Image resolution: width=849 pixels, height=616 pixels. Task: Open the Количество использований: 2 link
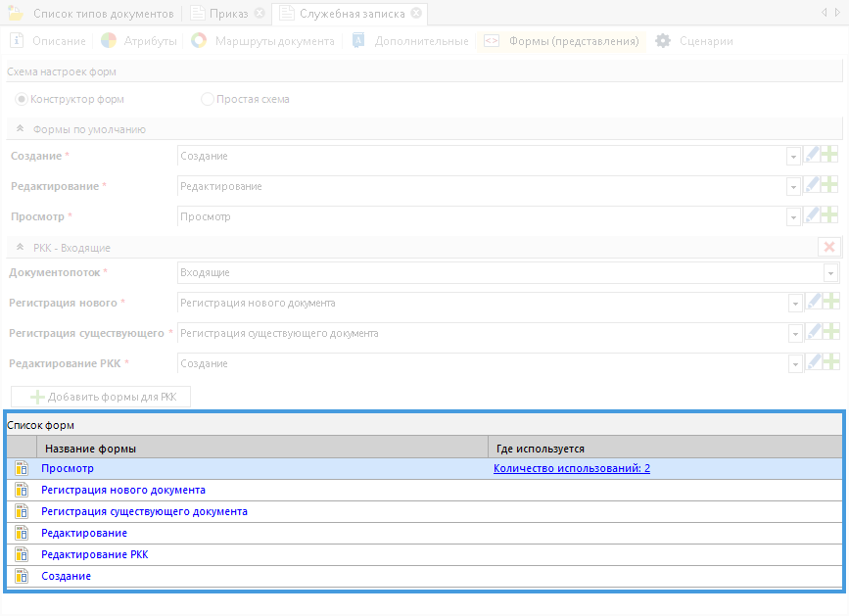[572, 469]
